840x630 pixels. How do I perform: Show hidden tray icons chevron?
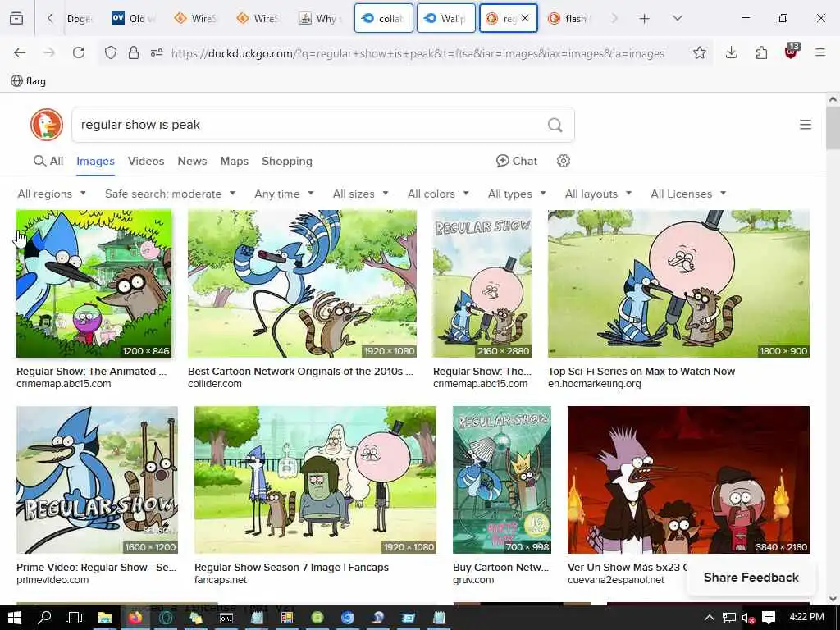(710, 618)
